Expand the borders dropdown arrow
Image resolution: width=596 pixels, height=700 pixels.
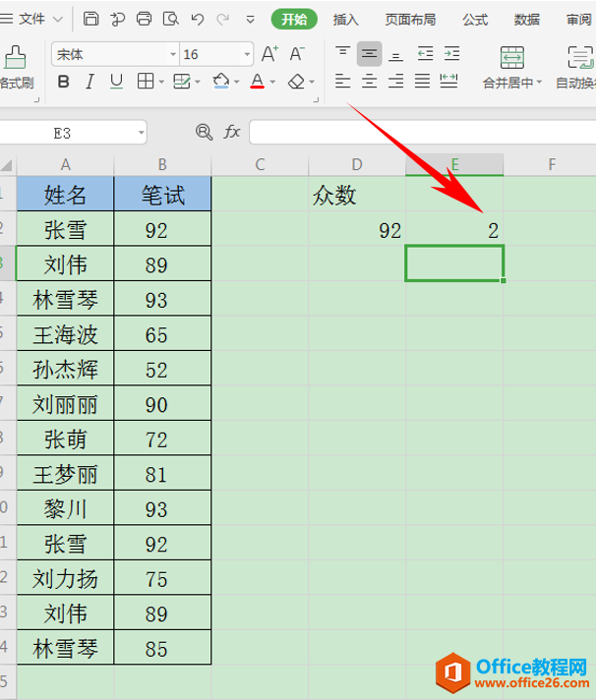point(161,83)
